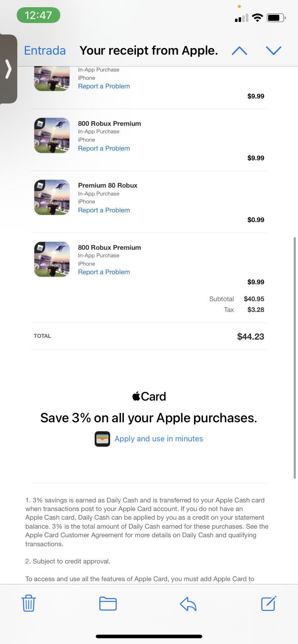Open "Apply and use in minutes" link
Viewport: 298px width, 644px height.
pyautogui.click(x=159, y=439)
